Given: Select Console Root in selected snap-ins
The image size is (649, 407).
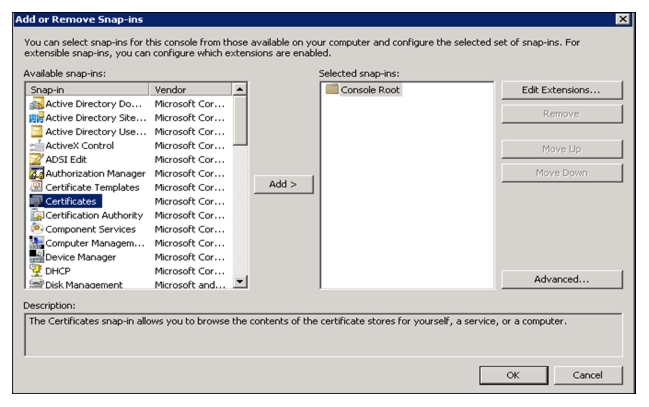Looking at the screenshot, I should [370, 90].
